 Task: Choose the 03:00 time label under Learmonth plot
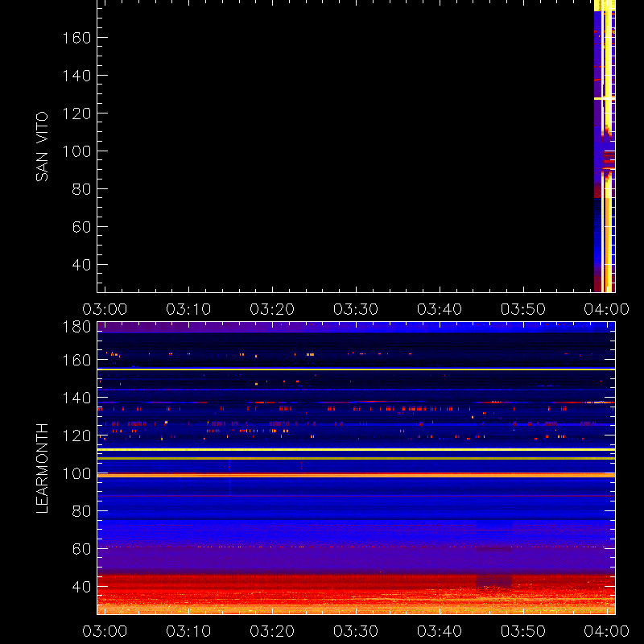105,631
